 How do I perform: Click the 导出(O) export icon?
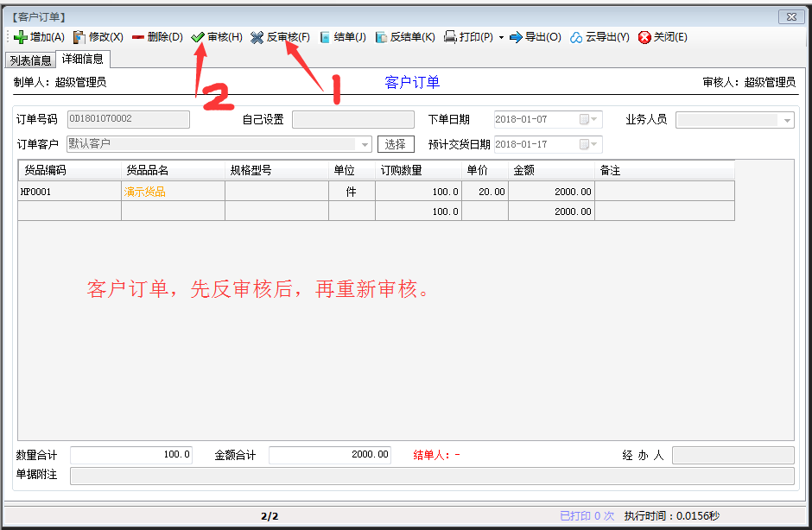[x=515, y=37]
